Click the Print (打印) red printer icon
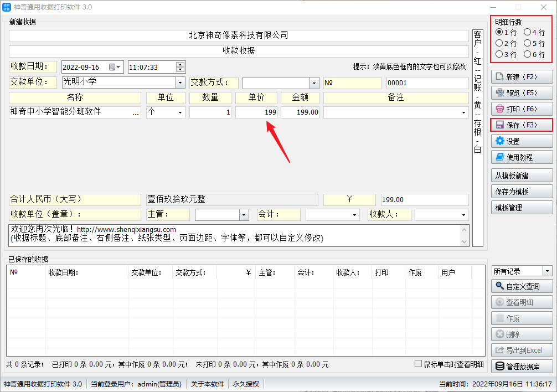This screenshot has height=392, width=557. coord(499,109)
